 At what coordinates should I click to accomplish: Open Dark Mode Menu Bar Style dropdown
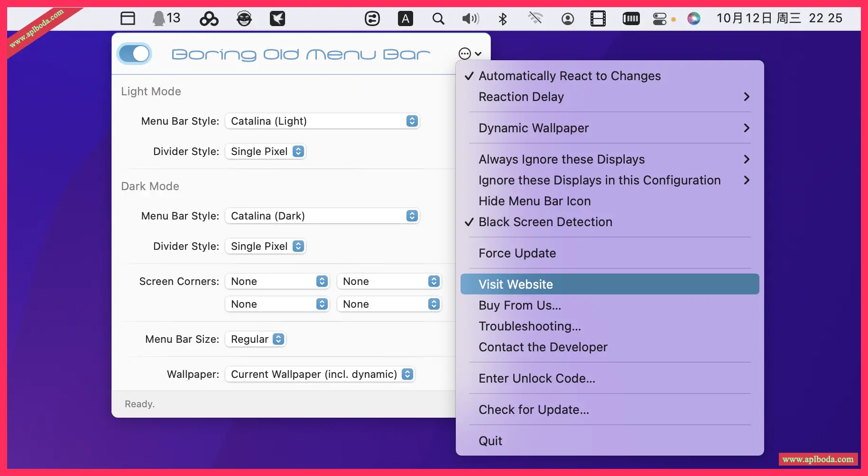(x=323, y=216)
